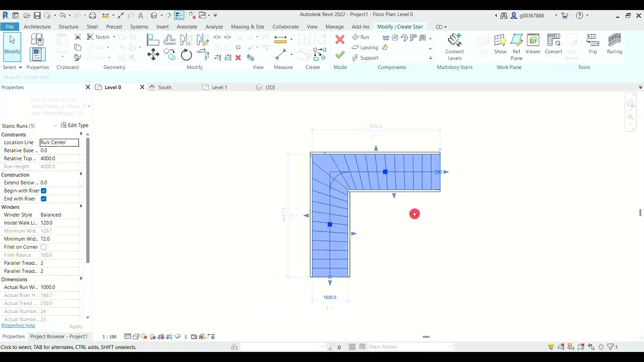Click the Copy tool with circles icon

170,55
